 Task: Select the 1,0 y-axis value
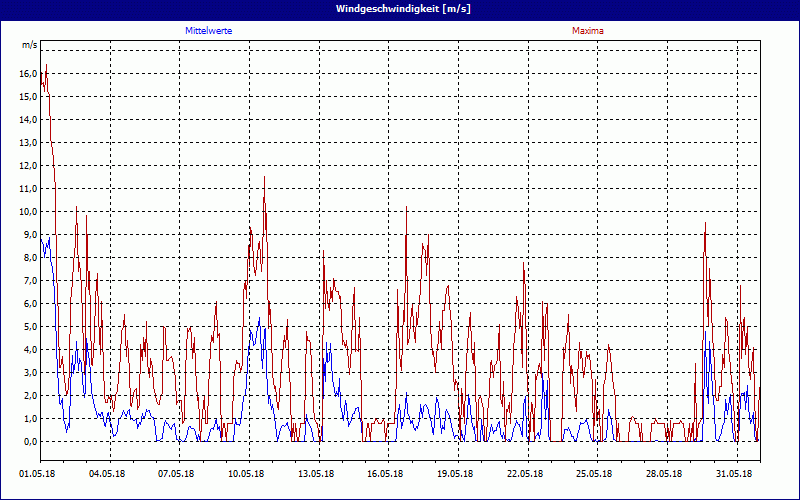click(30, 418)
